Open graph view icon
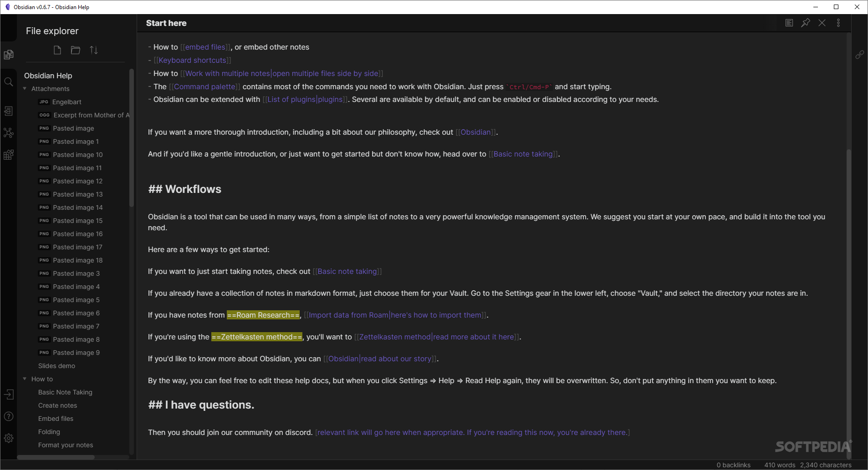 tap(9, 133)
